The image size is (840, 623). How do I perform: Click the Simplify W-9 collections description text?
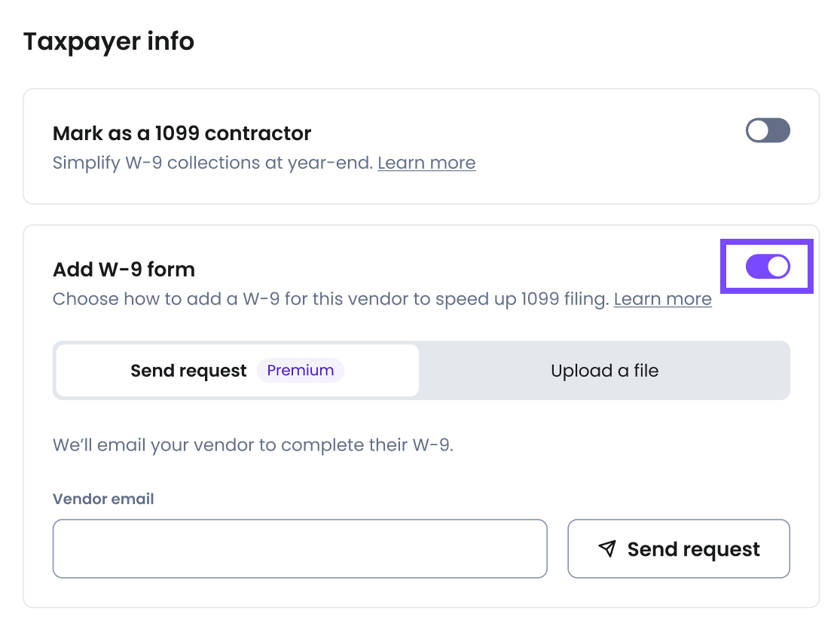(212, 163)
